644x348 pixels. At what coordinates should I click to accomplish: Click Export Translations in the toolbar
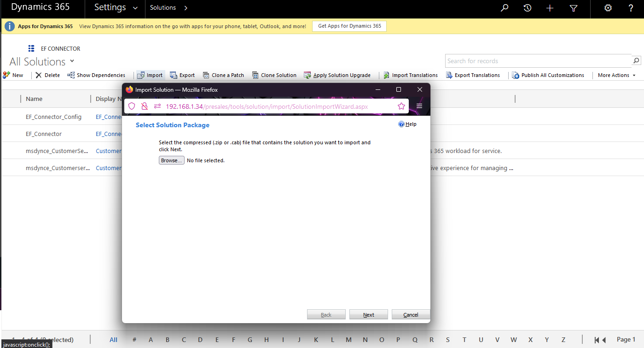pos(473,75)
